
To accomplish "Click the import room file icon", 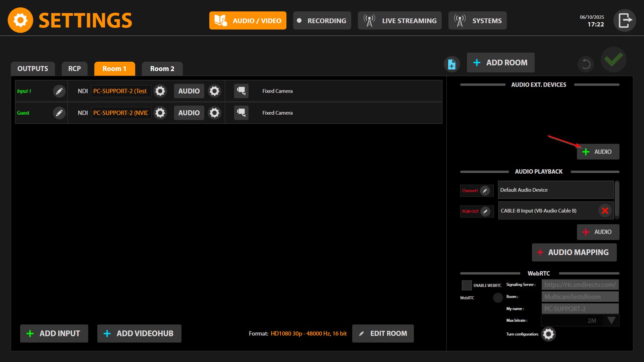I will [x=452, y=64].
